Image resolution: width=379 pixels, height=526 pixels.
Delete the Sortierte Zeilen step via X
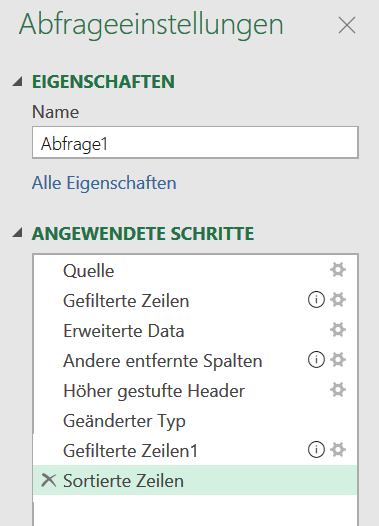click(49, 480)
